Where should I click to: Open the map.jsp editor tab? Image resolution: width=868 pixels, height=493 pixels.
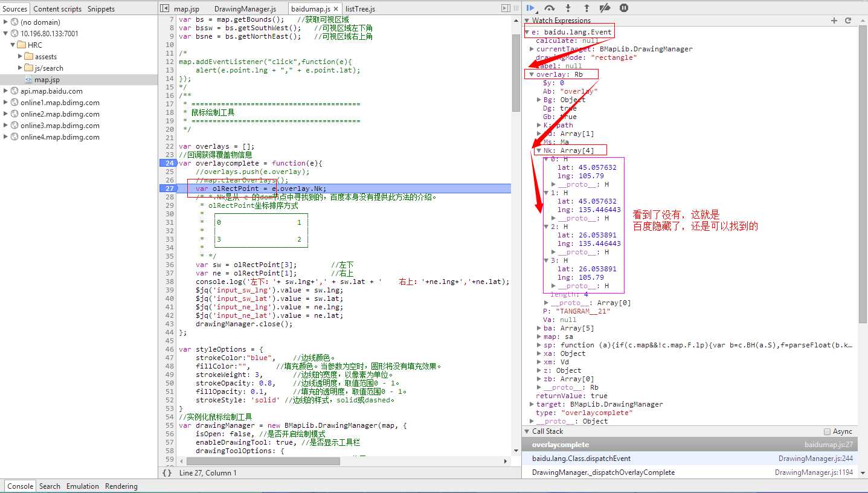(x=186, y=9)
